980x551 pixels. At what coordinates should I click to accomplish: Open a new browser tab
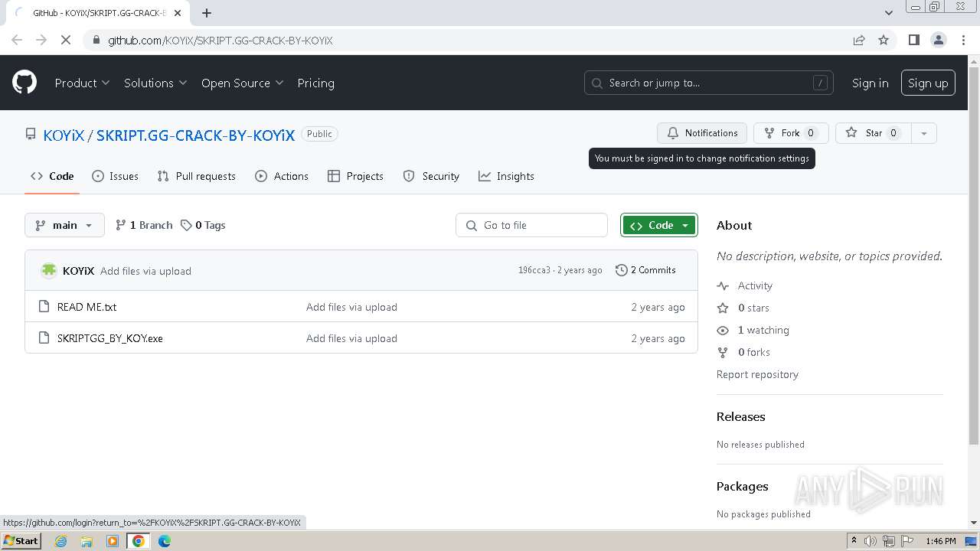207,12
